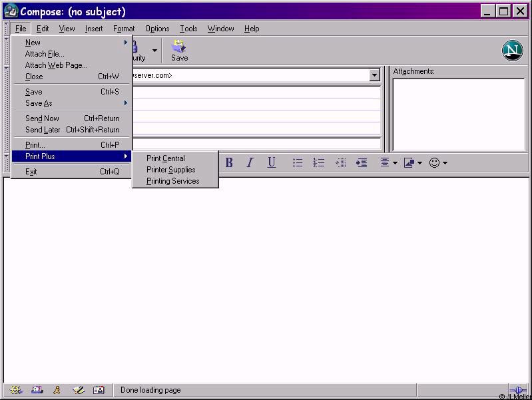The width and height of the screenshot is (532, 400).
Task: Open Address Book status bar icon
Action: (x=99, y=390)
